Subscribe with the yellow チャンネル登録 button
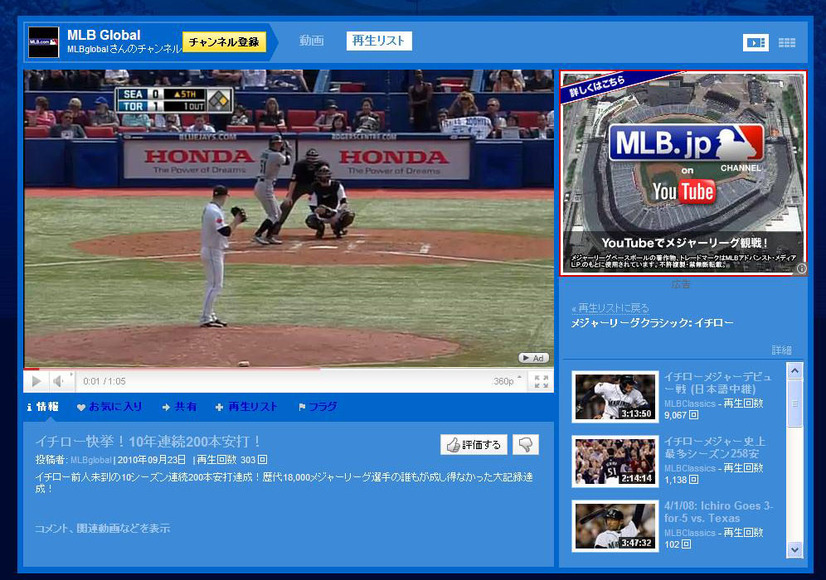This screenshot has width=826, height=580. (224, 42)
